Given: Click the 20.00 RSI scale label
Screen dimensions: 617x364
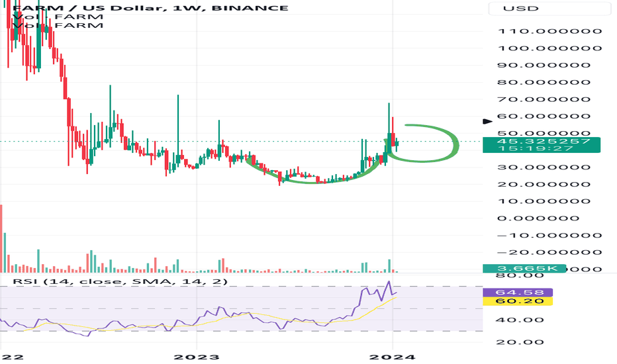Looking at the screenshot, I should (520, 342).
